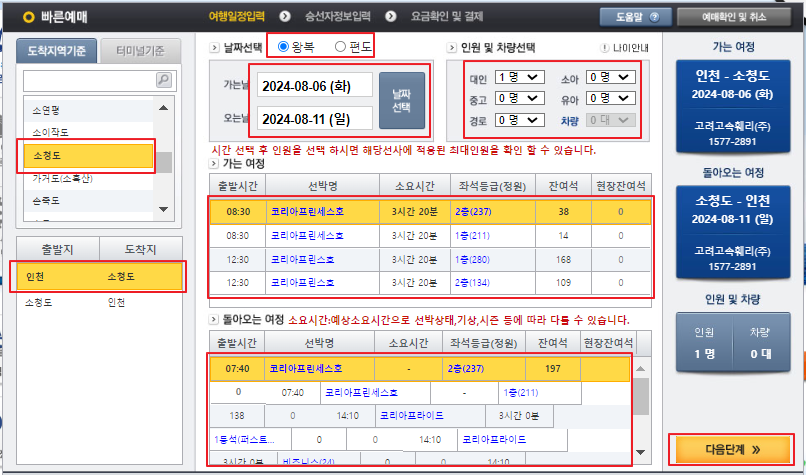Click the 도착지 column header
The height and width of the screenshot is (475, 806).
140,250
